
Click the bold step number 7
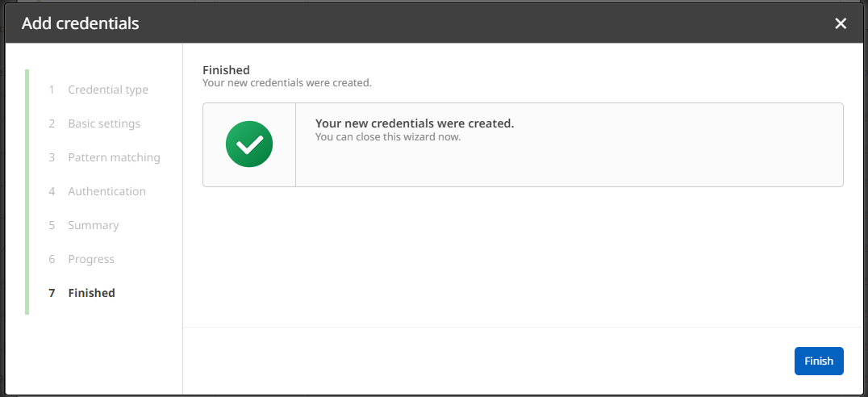tap(52, 293)
